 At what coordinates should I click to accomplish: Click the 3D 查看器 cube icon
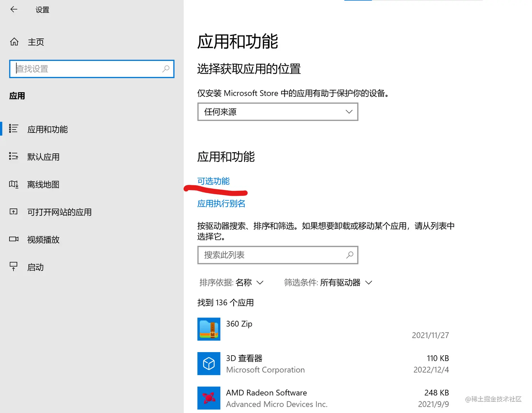(209, 364)
